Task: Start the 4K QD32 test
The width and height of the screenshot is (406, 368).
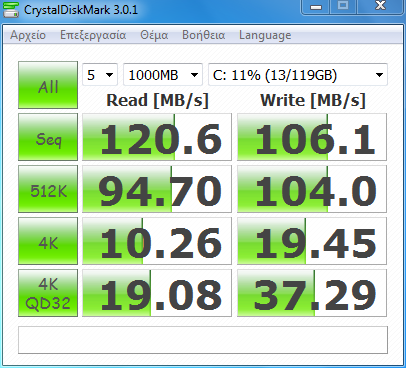Action: coord(48,293)
